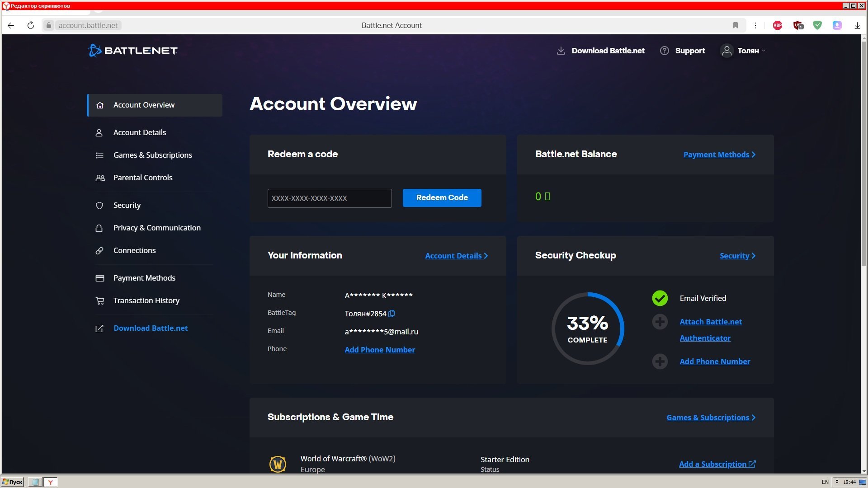Click scrollbar down arrow
This screenshot has width=868, height=488.
[864, 471]
